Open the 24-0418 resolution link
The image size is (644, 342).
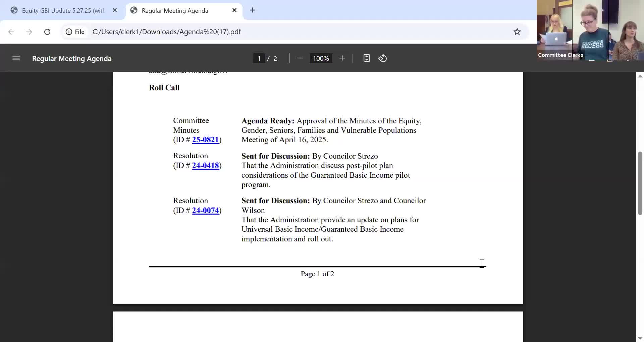click(x=205, y=166)
